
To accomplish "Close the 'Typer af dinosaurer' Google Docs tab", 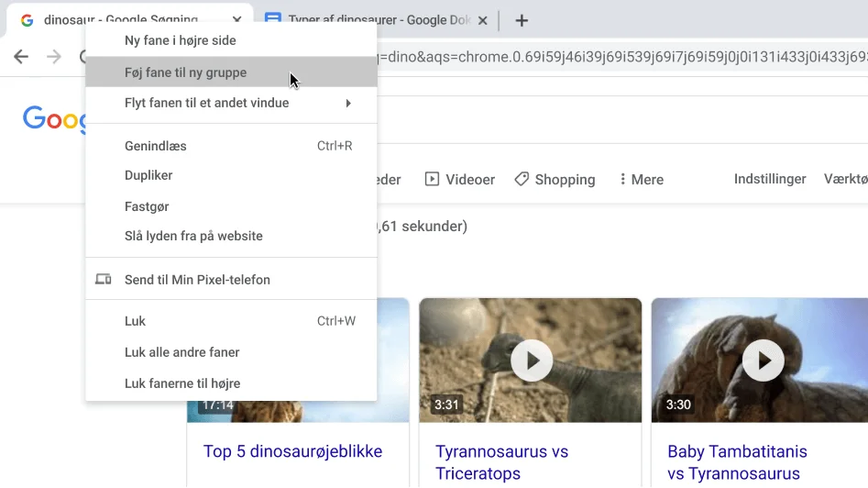I will click(483, 20).
